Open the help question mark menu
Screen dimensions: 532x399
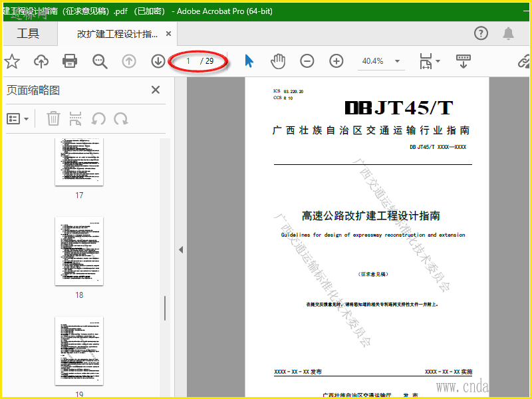pos(481,33)
